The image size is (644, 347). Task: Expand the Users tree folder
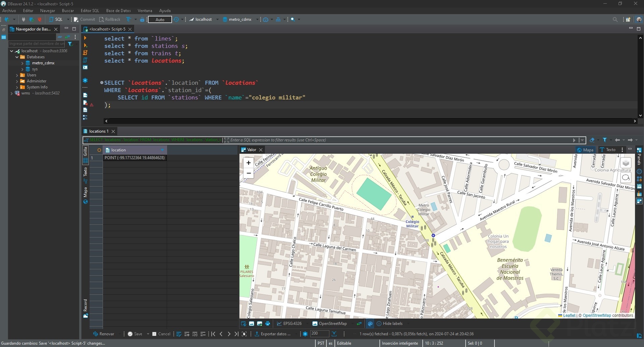tap(17, 75)
